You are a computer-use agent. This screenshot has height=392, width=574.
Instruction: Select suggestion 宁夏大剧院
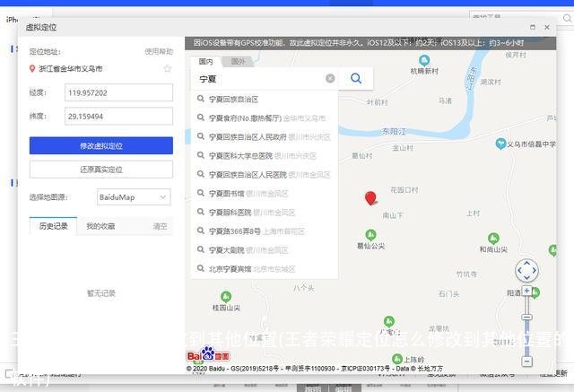click(264, 250)
